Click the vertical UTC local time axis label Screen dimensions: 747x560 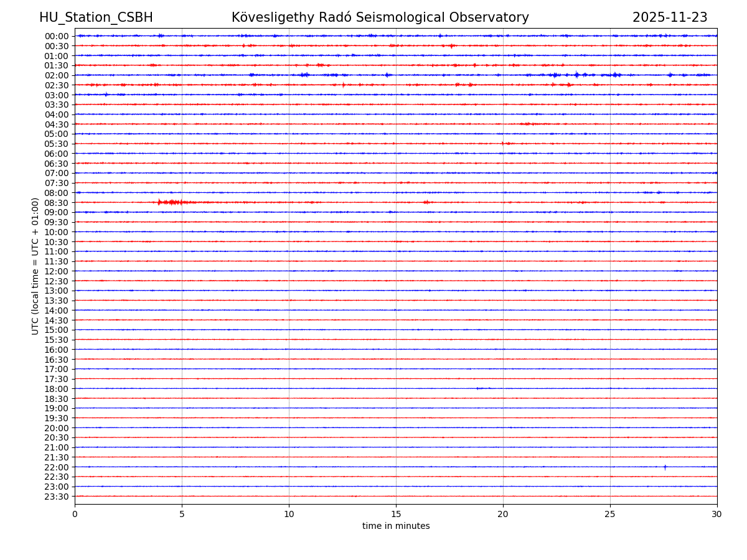click(x=35, y=266)
